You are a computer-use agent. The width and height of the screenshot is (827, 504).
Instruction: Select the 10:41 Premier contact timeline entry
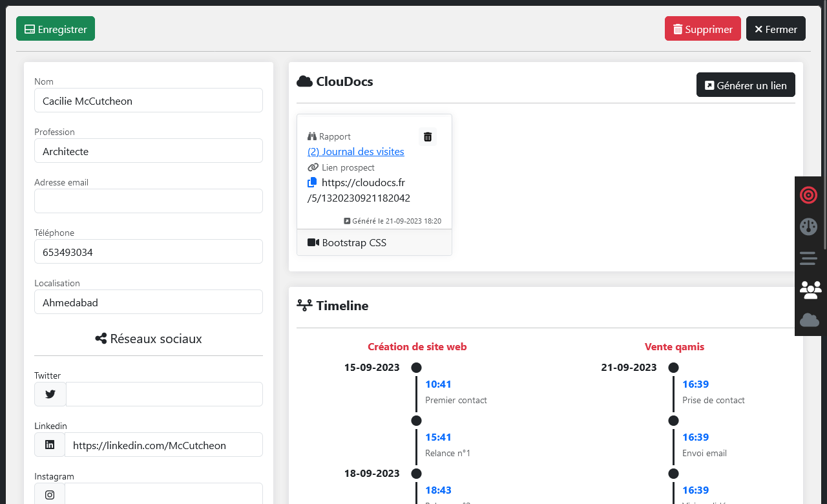pyautogui.click(x=438, y=384)
